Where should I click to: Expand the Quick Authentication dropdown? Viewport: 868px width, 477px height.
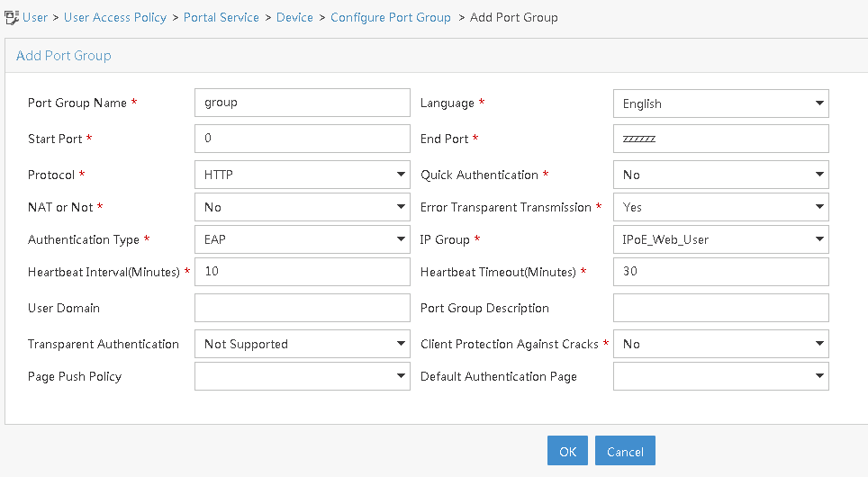click(720, 175)
